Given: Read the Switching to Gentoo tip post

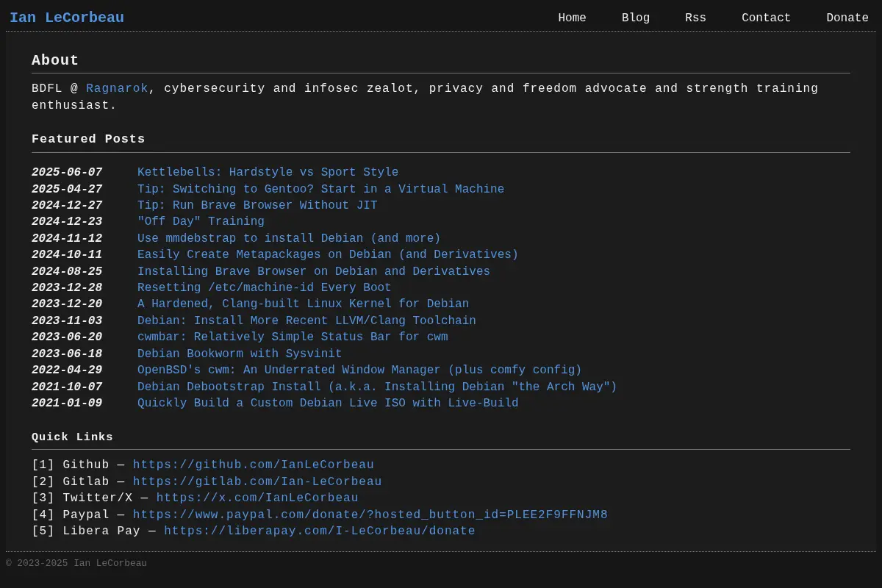Looking at the screenshot, I should click(320, 189).
